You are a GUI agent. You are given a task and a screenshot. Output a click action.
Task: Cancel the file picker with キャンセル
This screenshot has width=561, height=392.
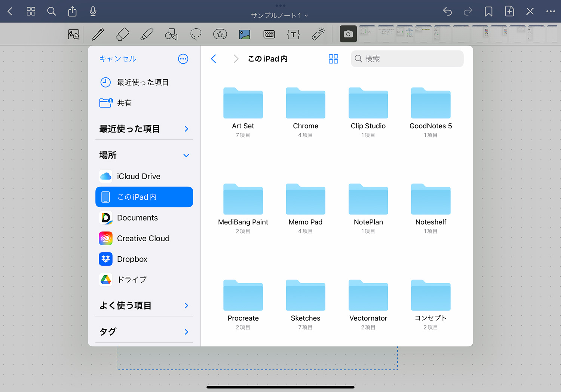click(x=118, y=59)
